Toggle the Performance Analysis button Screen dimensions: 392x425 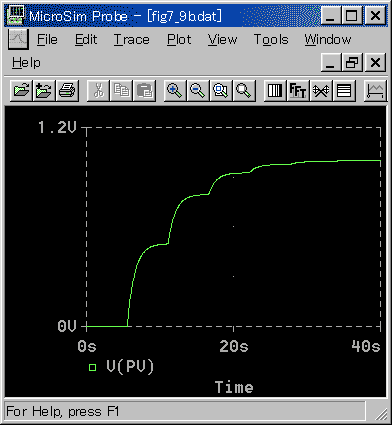321,90
